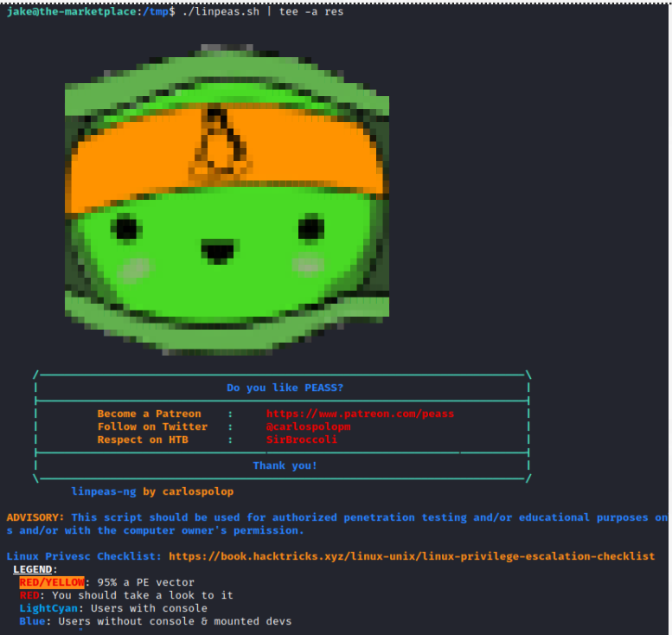
Task: Click 'Users without console & mounted devs'
Action: (175, 621)
